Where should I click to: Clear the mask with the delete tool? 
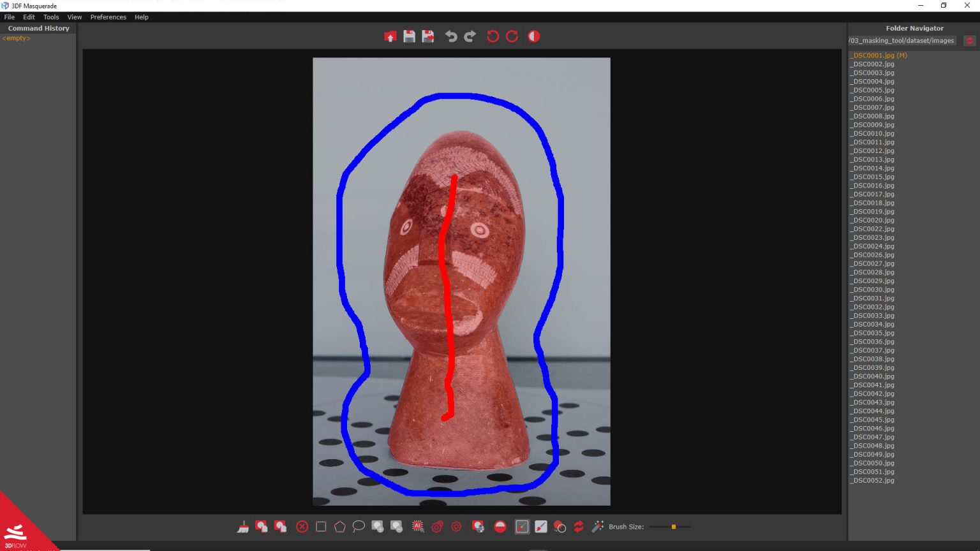click(x=302, y=527)
